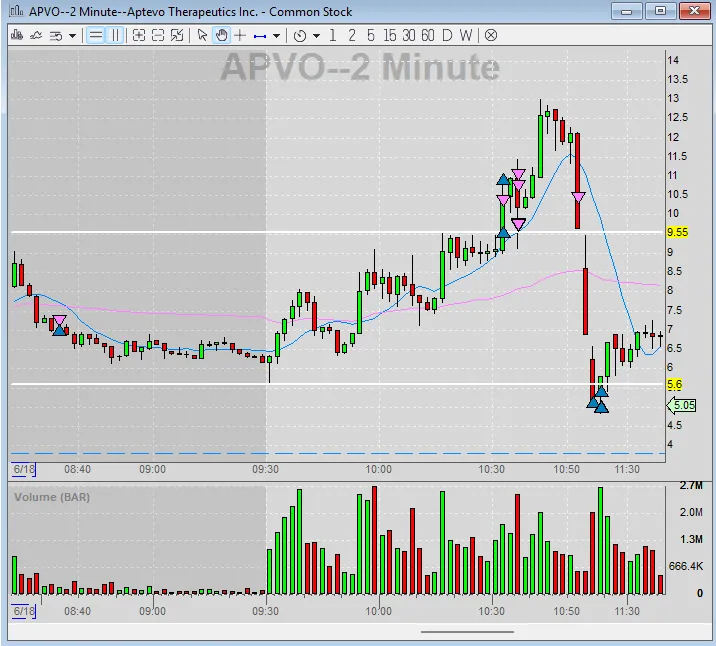The image size is (716, 646).
Task: Switch to 30 minute timeframe
Action: [x=409, y=35]
